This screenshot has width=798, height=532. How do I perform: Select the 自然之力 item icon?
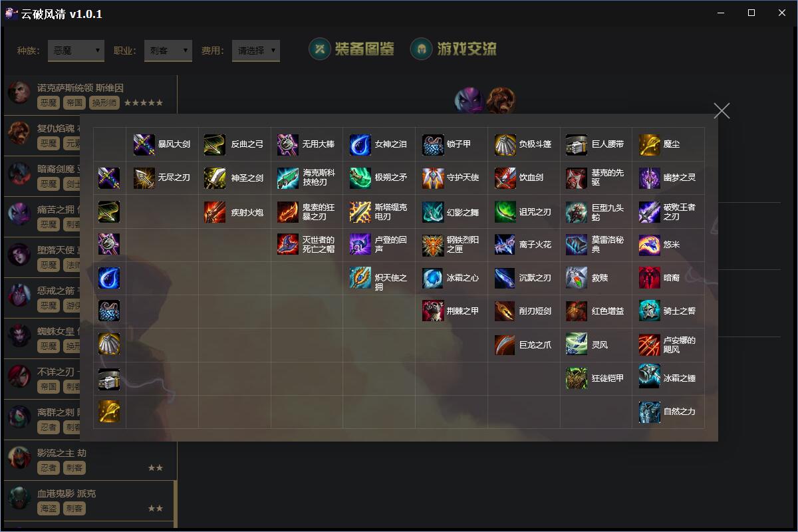click(x=650, y=412)
